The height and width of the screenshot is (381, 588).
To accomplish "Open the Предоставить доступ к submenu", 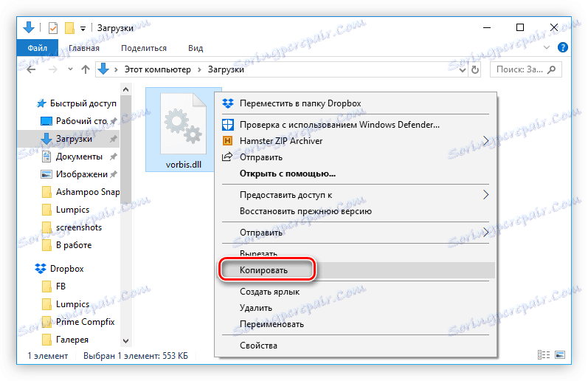I will (356, 195).
